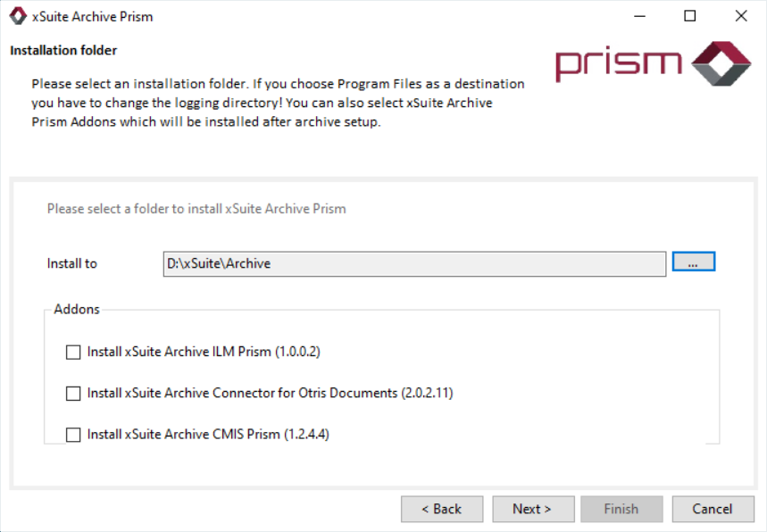Click the "Addons" group label
This screenshot has height=532, width=767.
[x=77, y=310]
